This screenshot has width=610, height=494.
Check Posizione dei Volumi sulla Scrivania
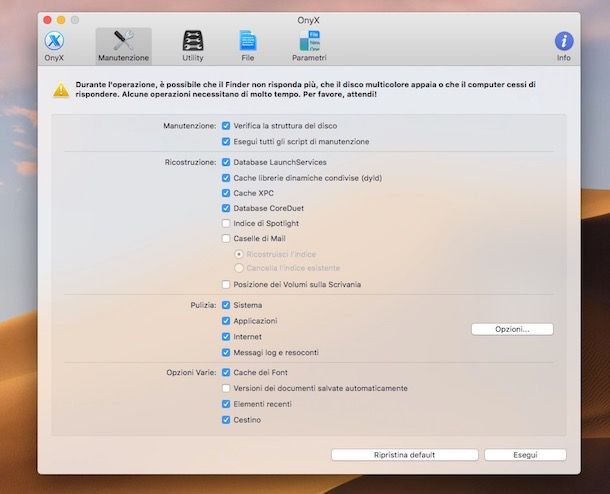[226, 284]
